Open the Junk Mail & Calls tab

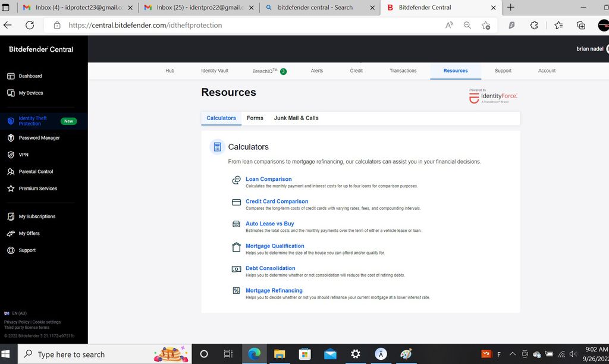[296, 118]
